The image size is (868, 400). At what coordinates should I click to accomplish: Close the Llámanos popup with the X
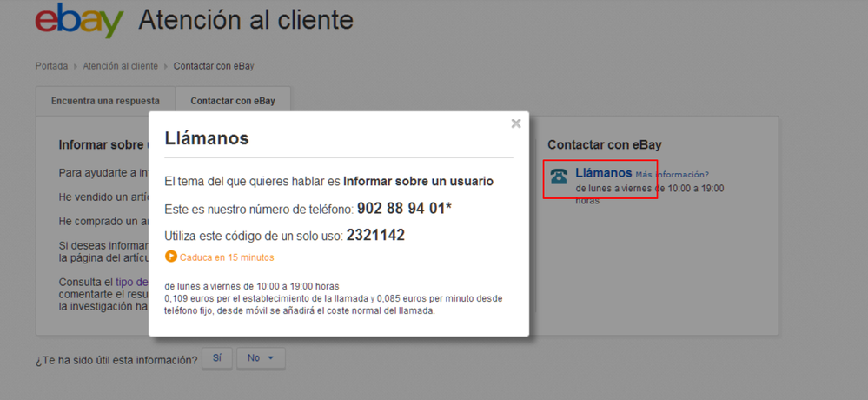point(516,123)
